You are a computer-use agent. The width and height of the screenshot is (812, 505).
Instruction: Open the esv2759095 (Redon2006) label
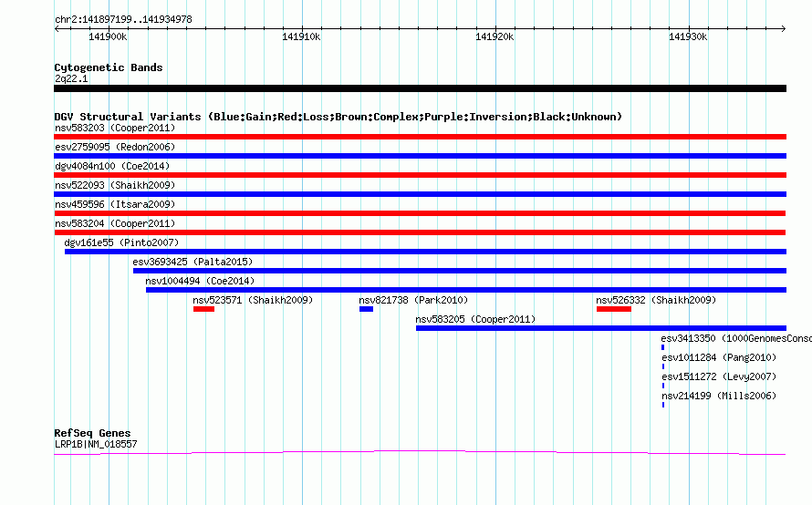pyautogui.click(x=115, y=147)
